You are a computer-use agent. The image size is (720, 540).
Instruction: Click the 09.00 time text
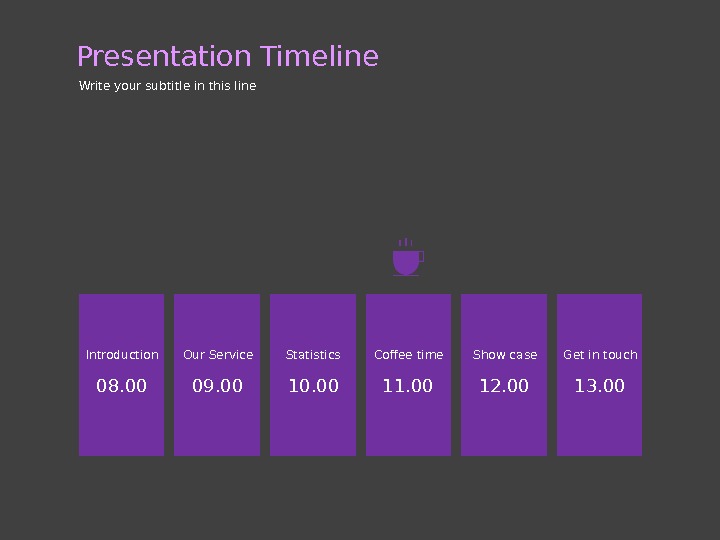(x=217, y=386)
